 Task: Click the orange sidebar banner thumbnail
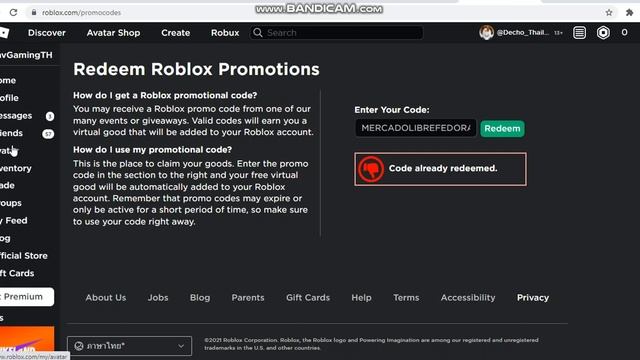[27, 339]
